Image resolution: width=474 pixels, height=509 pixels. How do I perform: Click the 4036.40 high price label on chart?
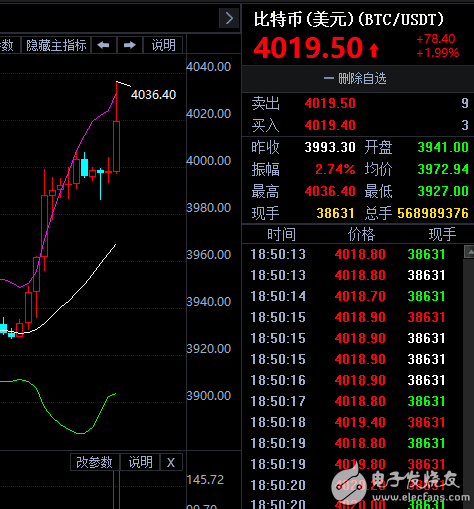tap(153, 95)
